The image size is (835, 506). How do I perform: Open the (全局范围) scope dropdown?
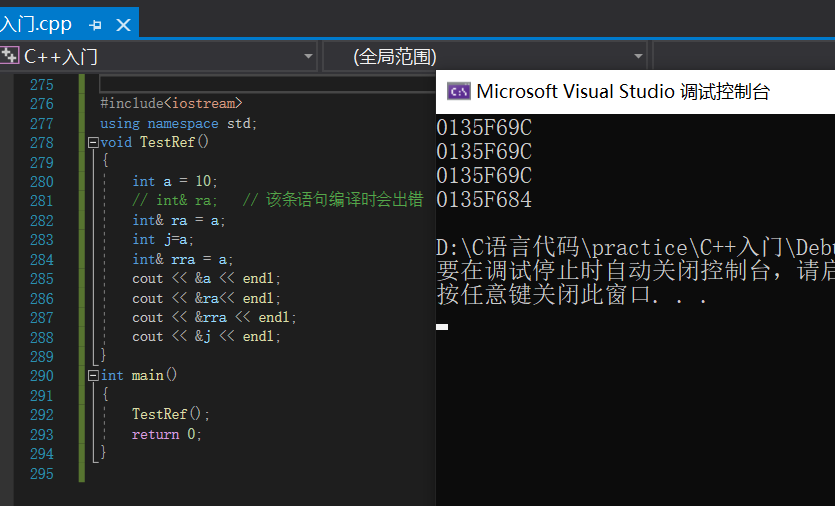[638, 56]
